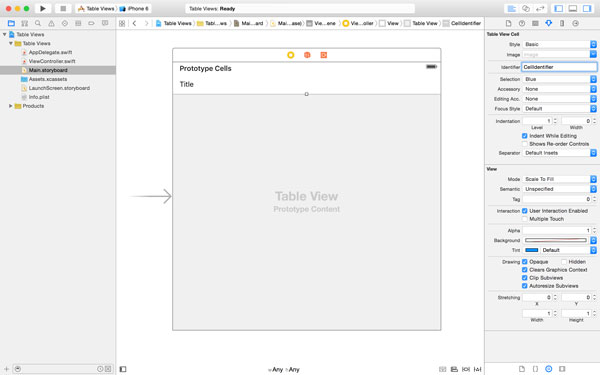Open the Identity inspector
Screen dimensions: 600x375
click(x=535, y=23)
